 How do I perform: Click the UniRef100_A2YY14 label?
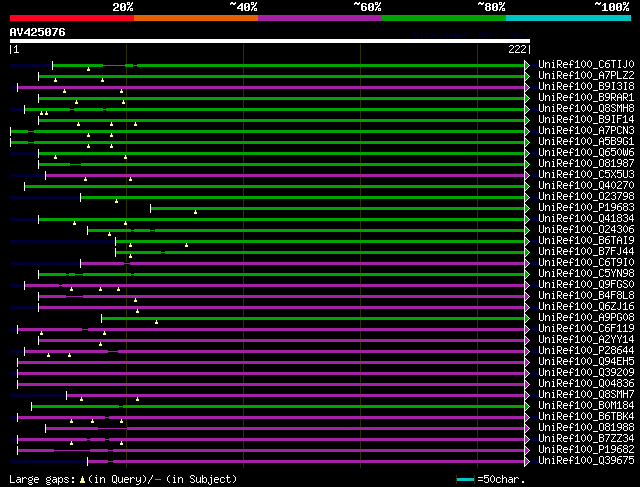(x=586, y=340)
